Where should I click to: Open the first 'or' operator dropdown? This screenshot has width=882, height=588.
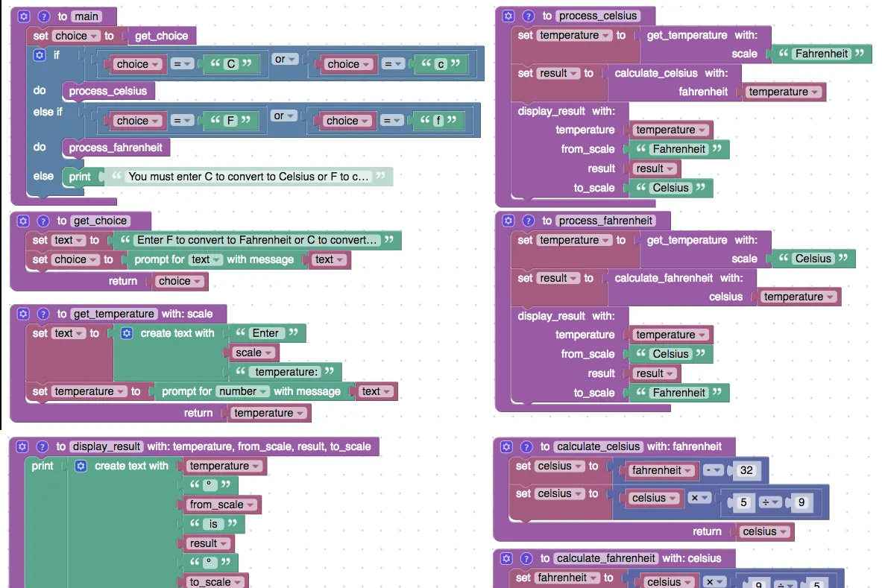[285, 59]
